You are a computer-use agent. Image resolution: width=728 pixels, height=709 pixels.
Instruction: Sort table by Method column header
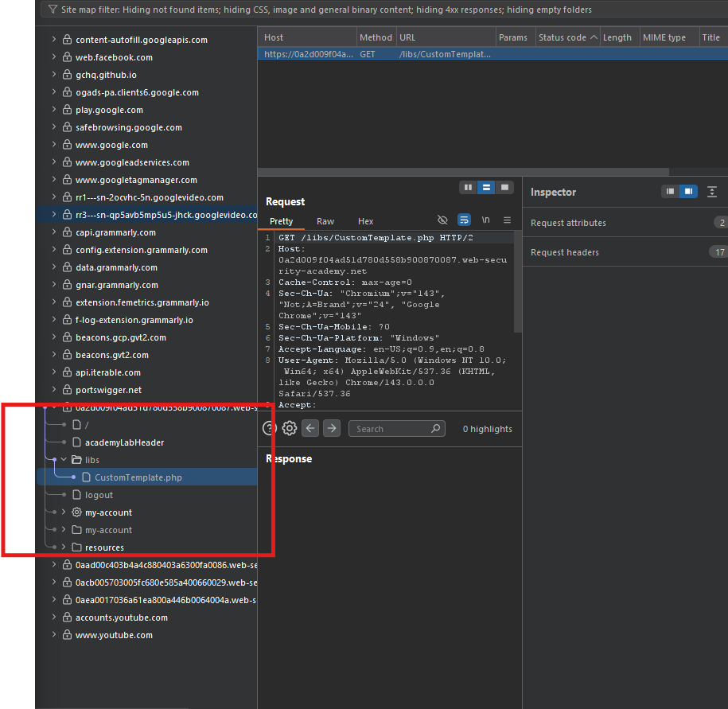click(x=376, y=37)
